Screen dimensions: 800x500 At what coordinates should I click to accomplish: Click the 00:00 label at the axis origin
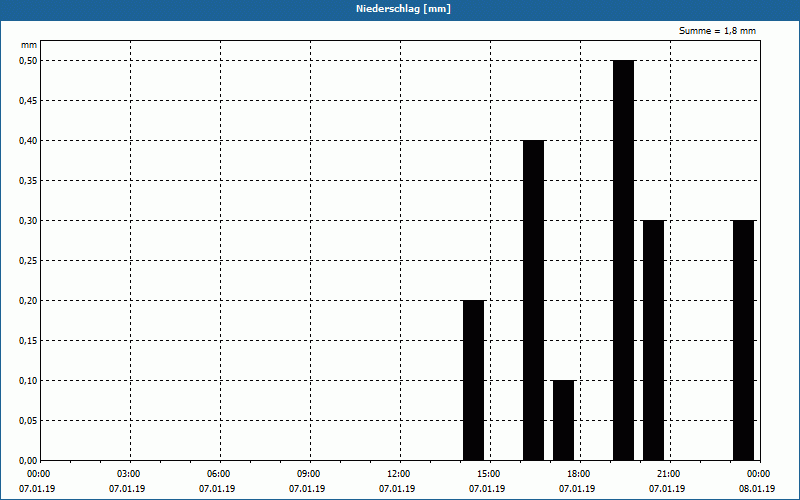click(x=39, y=474)
